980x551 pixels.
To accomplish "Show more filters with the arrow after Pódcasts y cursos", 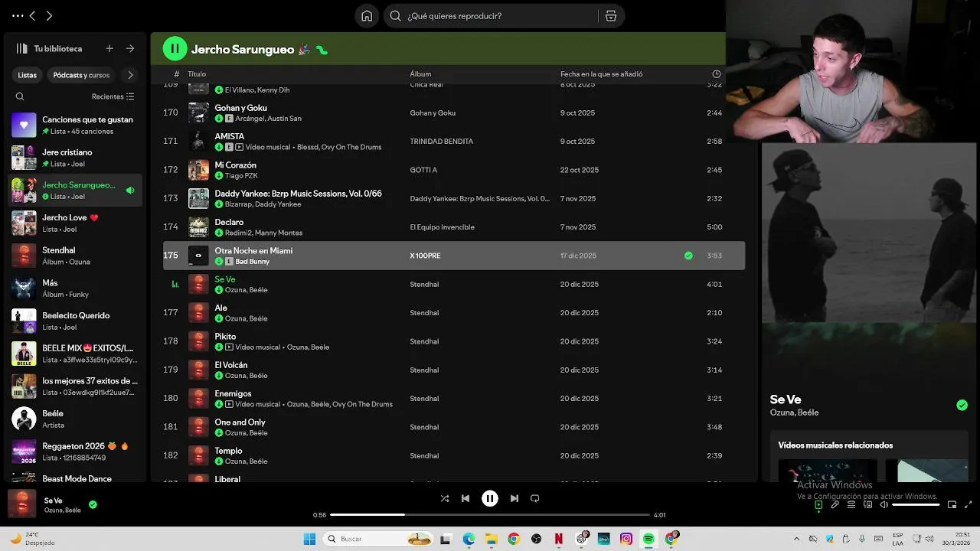I will (130, 75).
